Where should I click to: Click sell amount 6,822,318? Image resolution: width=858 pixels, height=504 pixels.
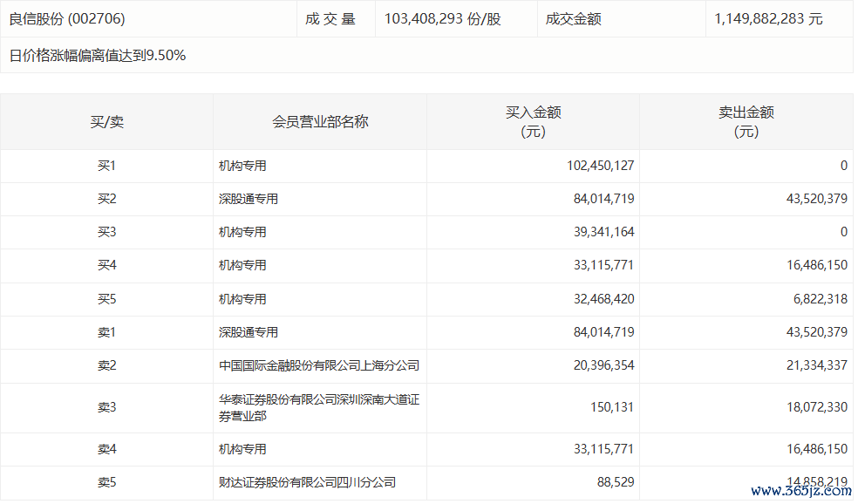coord(821,299)
